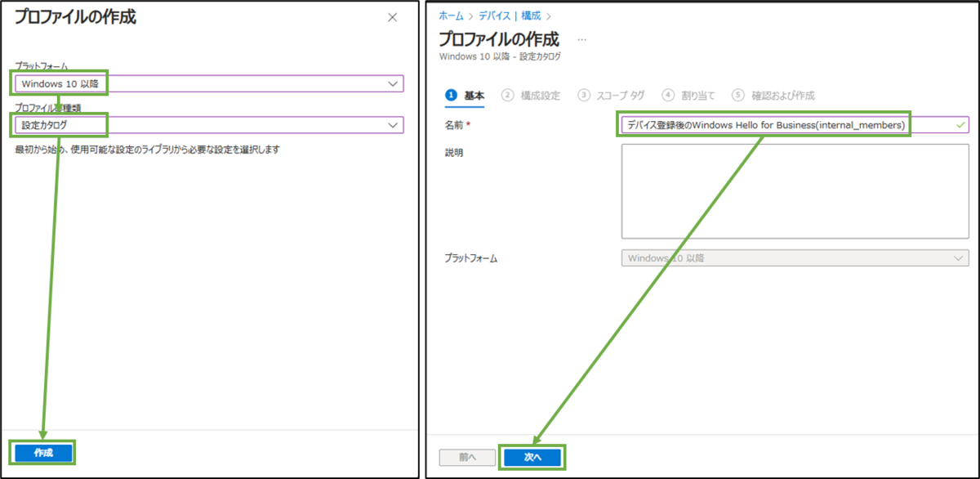Click the 次へ button
This screenshot has height=479, width=980.
click(532, 458)
